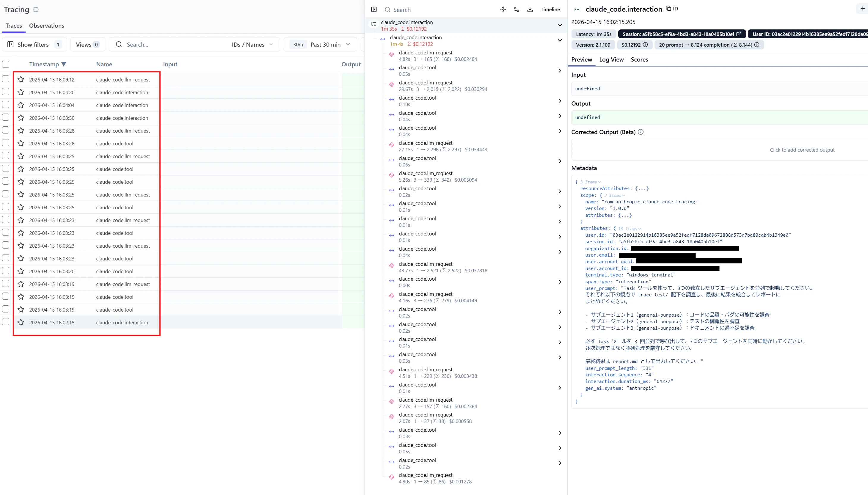Check the box for the 16:04:20 interaction row
Image resolution: width=868 pixels, height=495 pixels.
click(x=6, y=92)
